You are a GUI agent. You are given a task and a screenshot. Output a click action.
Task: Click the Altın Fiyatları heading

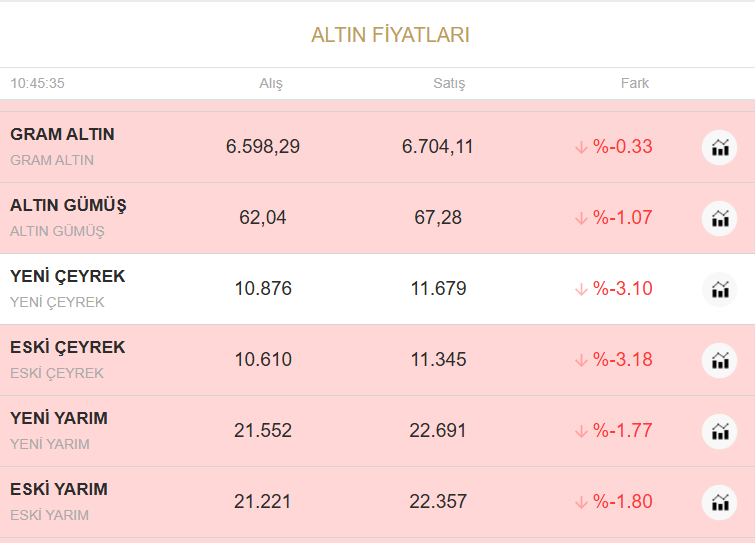pos(390,35)
